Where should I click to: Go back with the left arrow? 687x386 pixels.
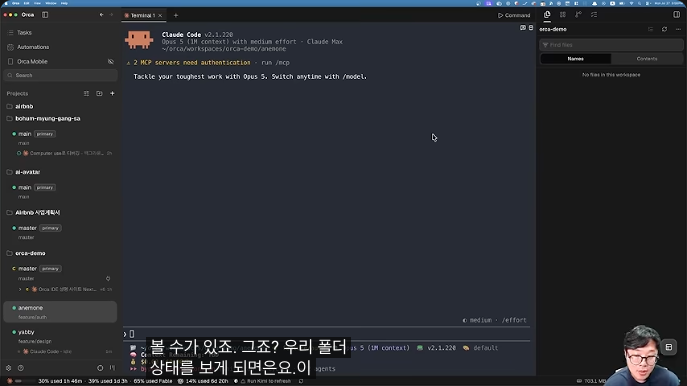point(101,15)
